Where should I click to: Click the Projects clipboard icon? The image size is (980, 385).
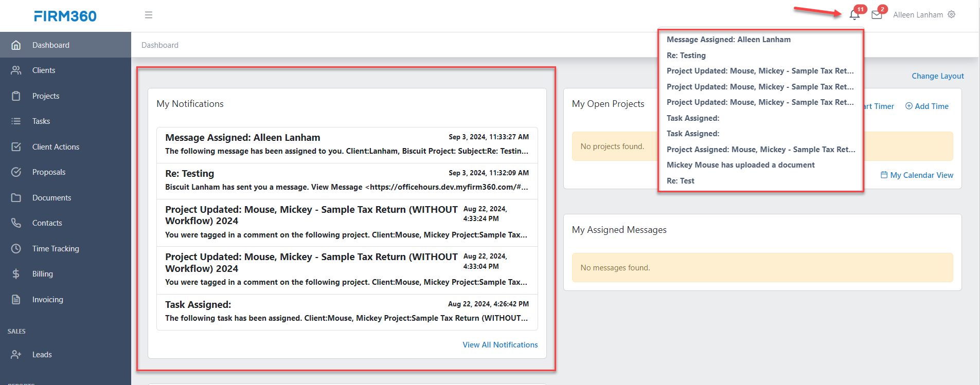pyautogui.click(x=16, y=96)
